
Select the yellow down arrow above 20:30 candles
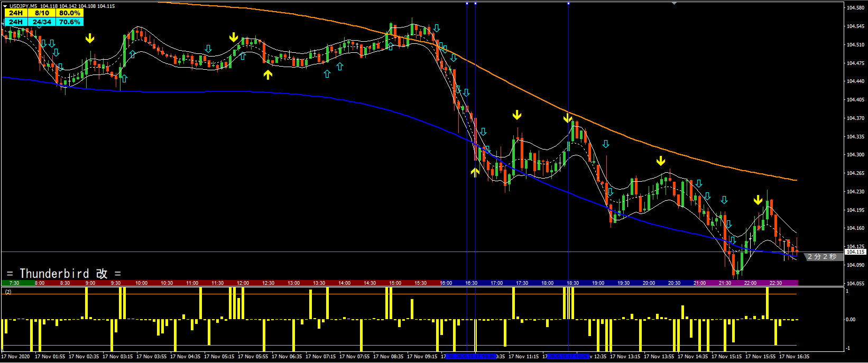[x=661, y=161]
